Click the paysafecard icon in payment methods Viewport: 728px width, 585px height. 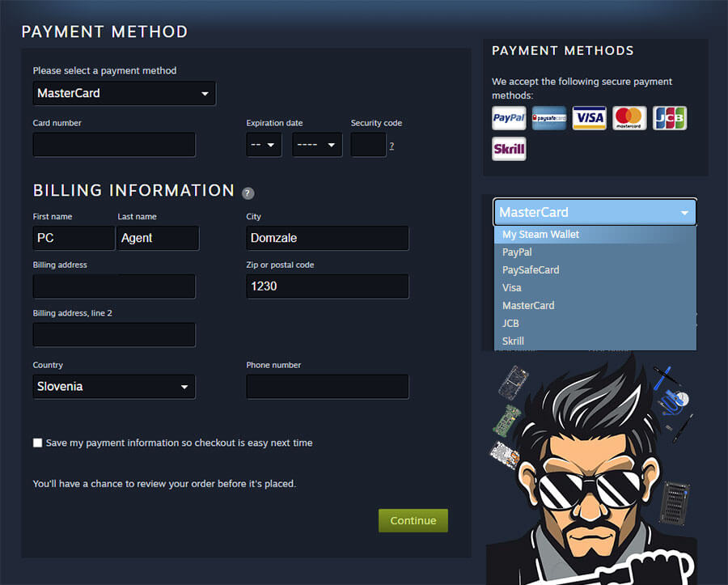[x=548, y=117]
